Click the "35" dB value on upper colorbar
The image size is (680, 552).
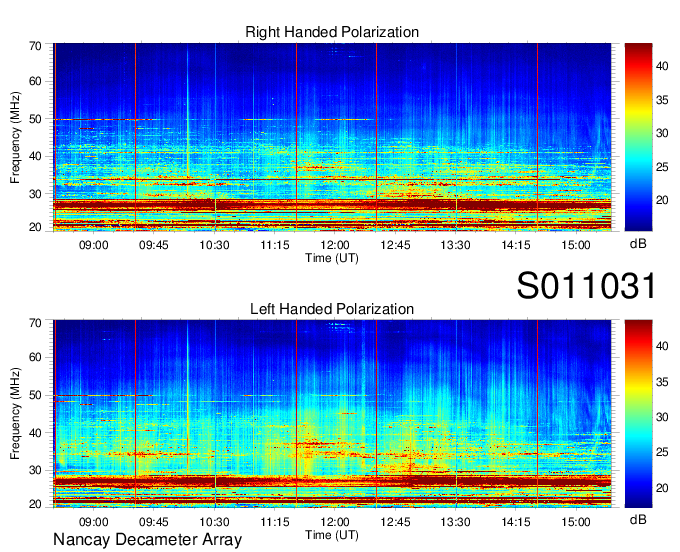coord(662,100)
